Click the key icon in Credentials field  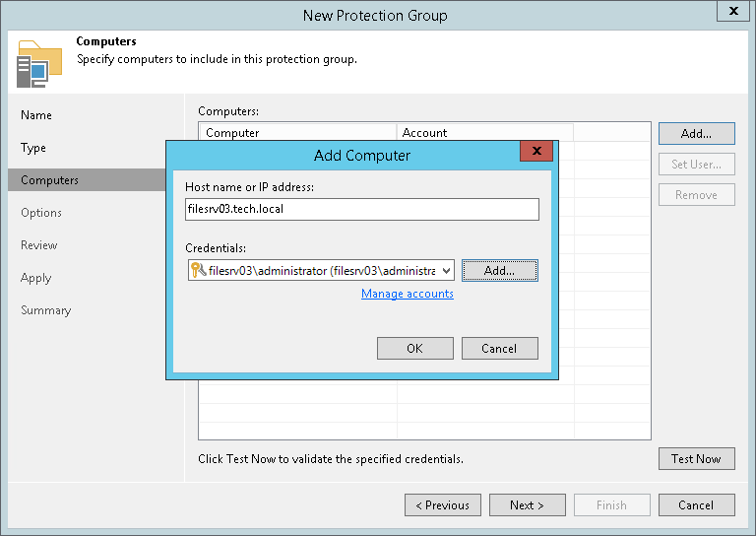click(197, 270)
